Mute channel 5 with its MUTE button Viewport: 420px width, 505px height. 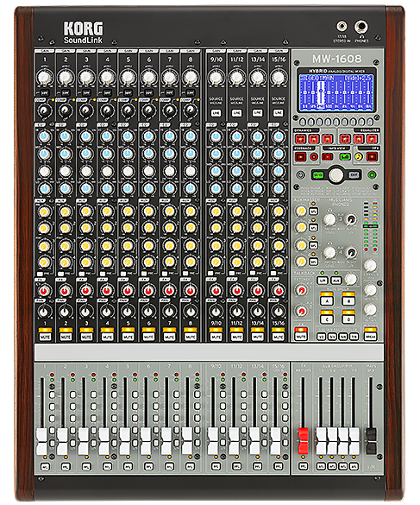128,337
